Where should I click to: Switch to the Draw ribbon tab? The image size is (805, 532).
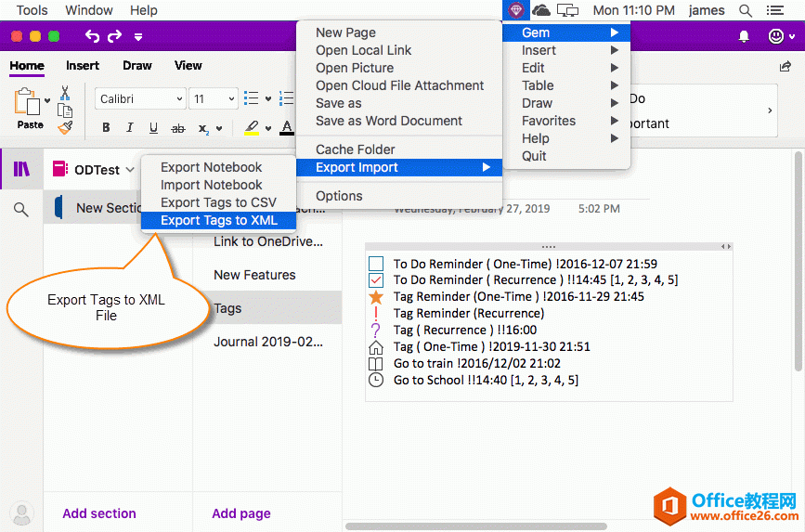137,66
